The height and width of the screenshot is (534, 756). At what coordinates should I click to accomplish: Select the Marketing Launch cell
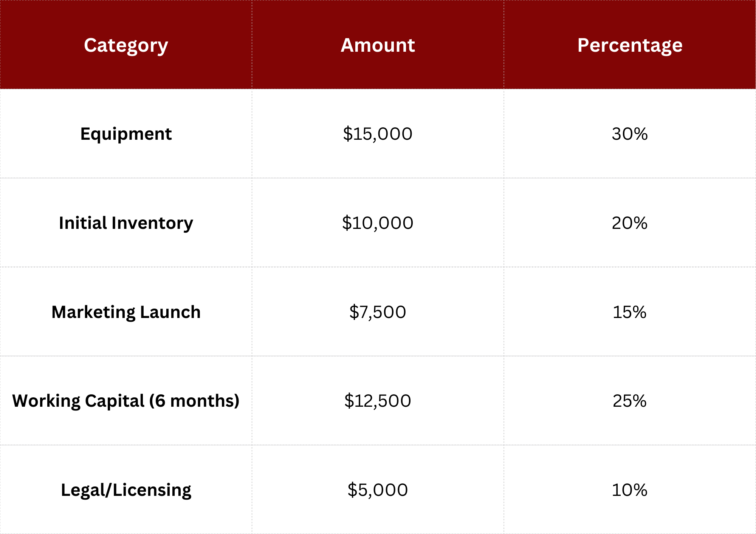pos(126,312)
